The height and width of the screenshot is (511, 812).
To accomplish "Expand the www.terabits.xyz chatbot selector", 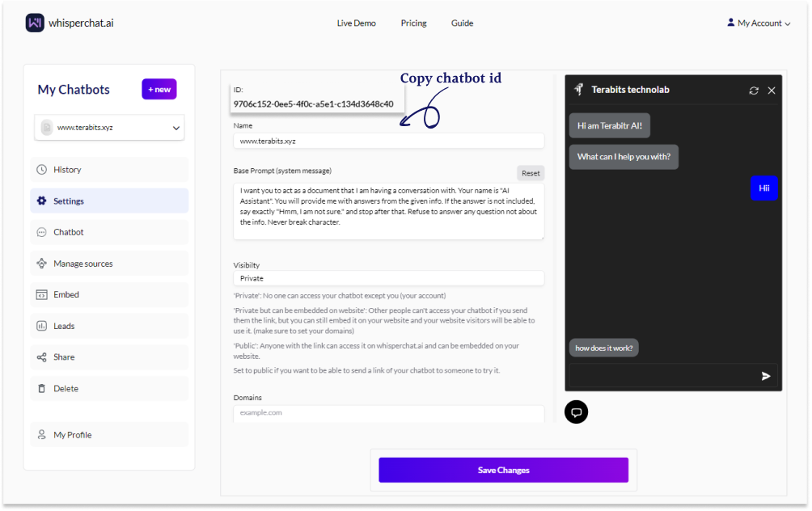I will [x=109, y=128].
